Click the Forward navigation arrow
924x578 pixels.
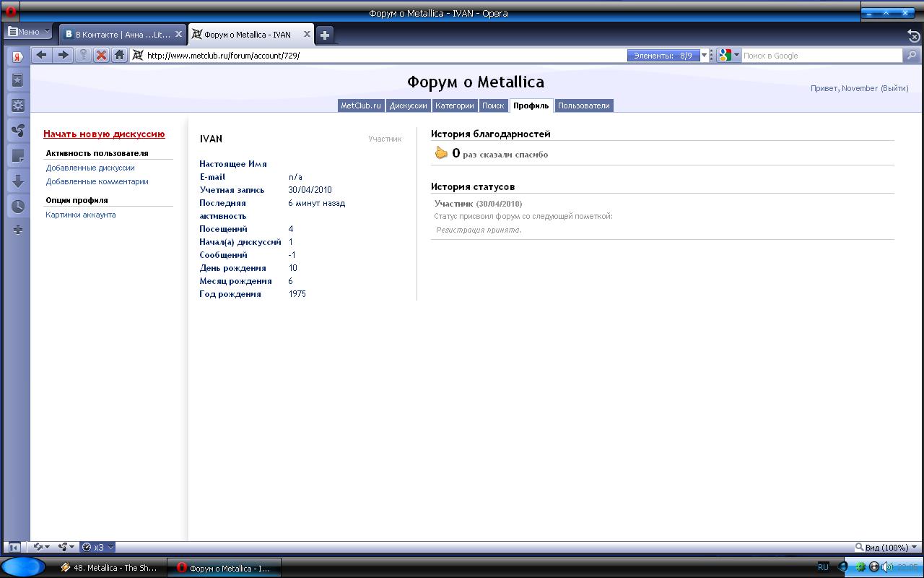64,55
